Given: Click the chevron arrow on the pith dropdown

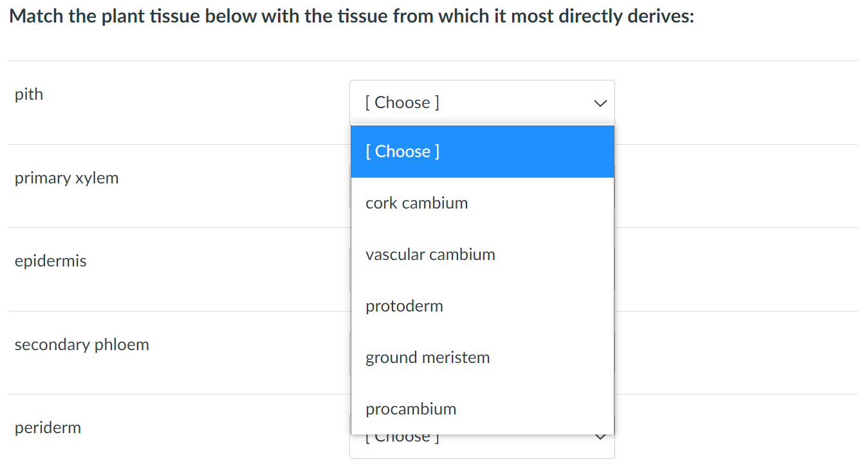Looking at the screenshot, I should click(600, 102).
